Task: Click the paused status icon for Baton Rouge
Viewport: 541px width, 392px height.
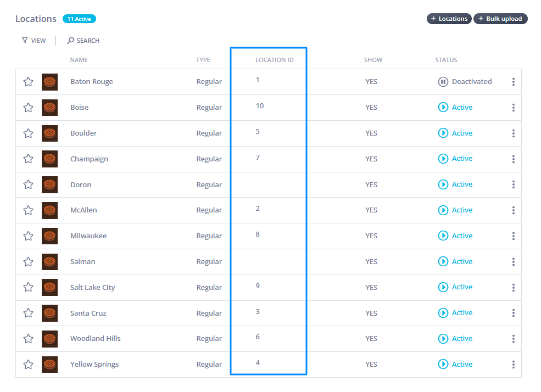Action: (x=443, y=82)
